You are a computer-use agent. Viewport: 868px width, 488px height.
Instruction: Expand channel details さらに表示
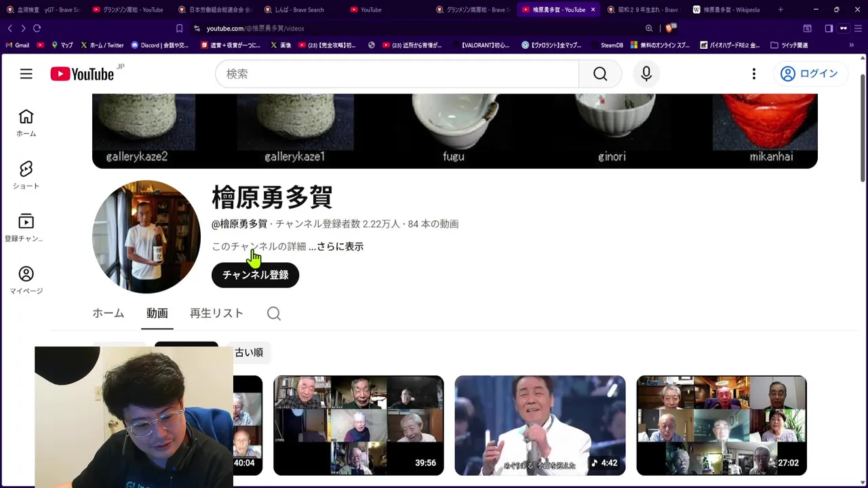(x=336, y=247)
